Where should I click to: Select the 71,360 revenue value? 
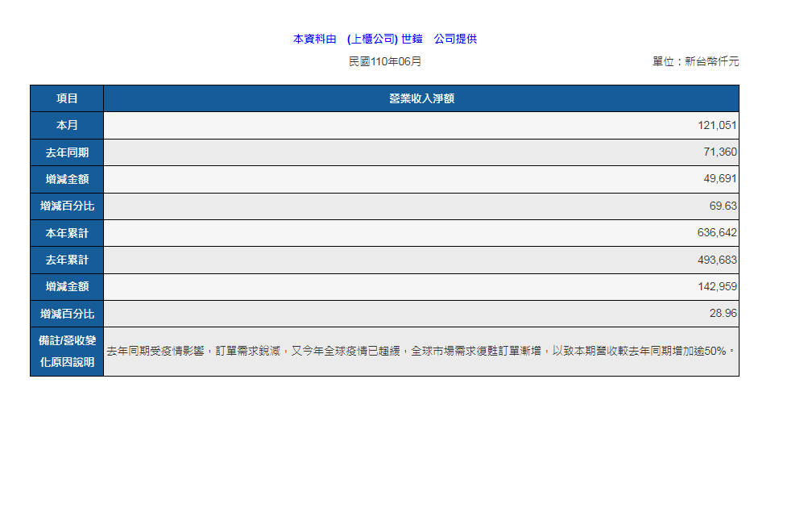pyautogui.click(x=720, y=152)
